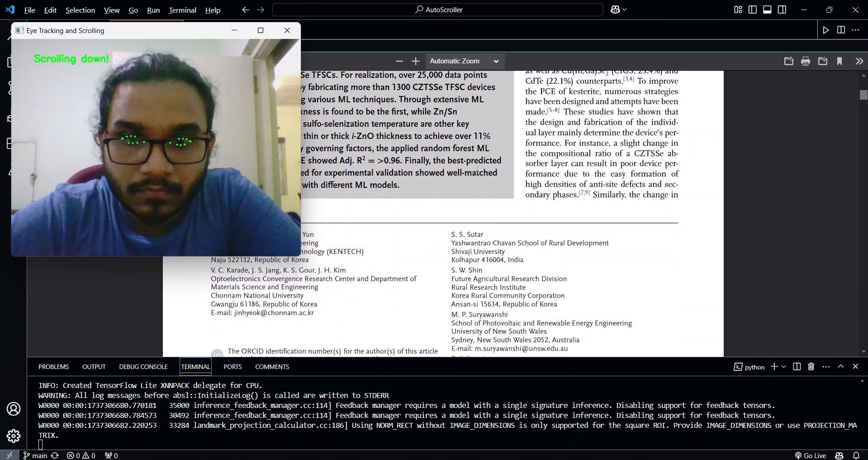Open file icon in PDF toolbar
Image resolution: width=868 pixels, height=460 pixels.
coord(789,61)
